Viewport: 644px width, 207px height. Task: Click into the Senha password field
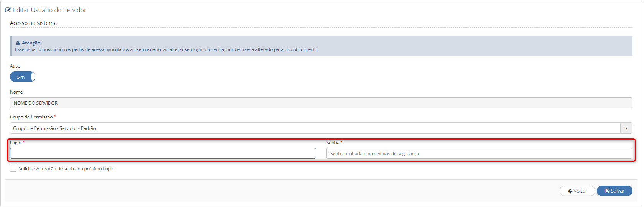(x=479, y=153)
